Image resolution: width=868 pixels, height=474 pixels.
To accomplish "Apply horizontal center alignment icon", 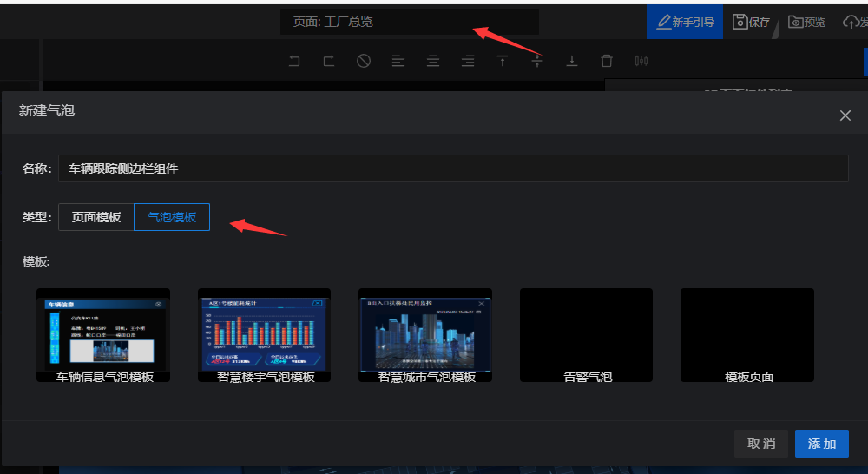I will 433,61.
